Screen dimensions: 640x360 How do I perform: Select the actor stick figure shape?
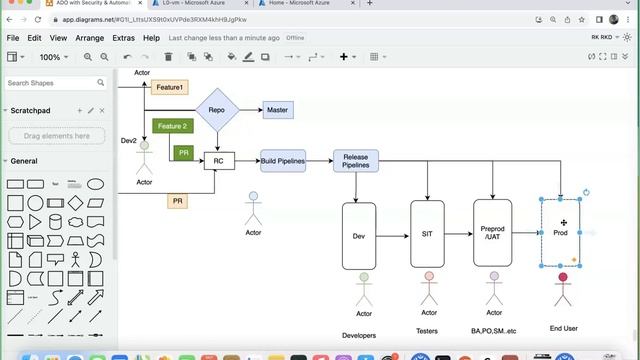tap(76, 260)
